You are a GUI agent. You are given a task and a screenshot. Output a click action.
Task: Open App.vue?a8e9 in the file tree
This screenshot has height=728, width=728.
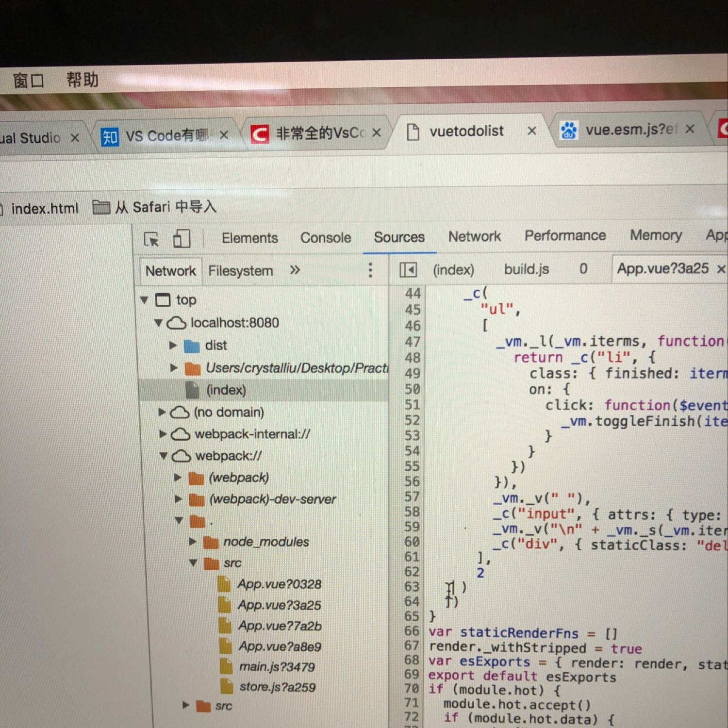(x=280, y=646)
